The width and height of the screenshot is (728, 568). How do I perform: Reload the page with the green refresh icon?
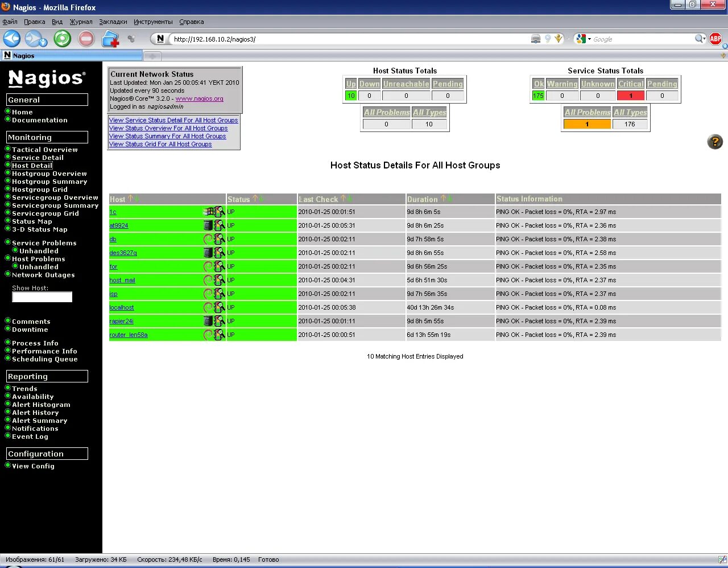[63, 39]
